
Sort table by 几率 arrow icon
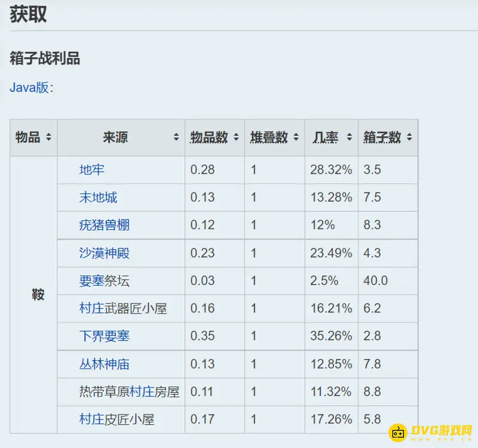click(x=349, y=137)
